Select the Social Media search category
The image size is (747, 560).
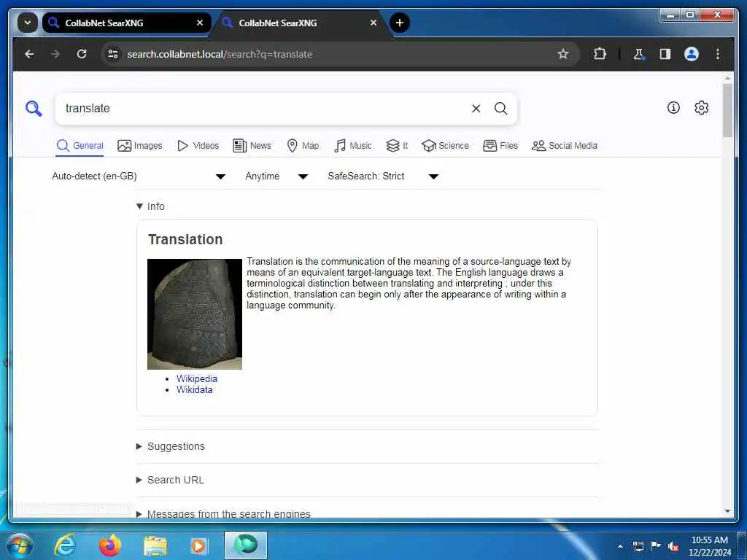[565, 146]
